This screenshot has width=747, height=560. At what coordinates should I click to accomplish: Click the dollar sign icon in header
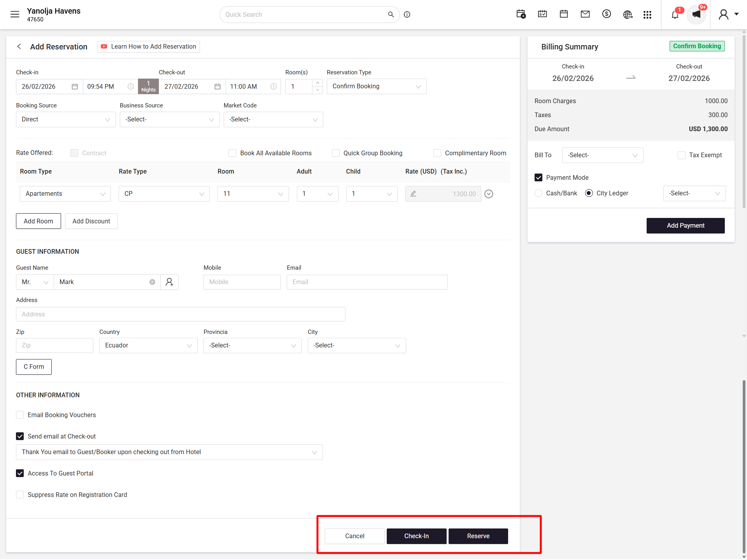[607, 14]
